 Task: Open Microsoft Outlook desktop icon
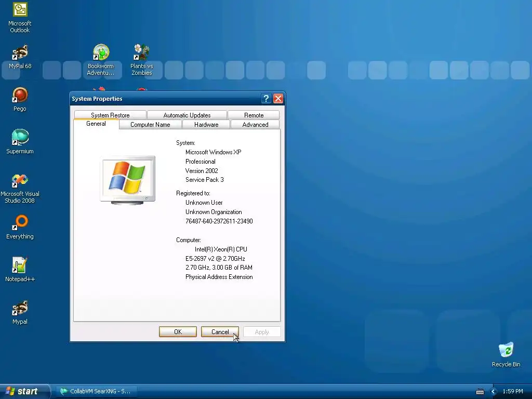tap(20, 18)
